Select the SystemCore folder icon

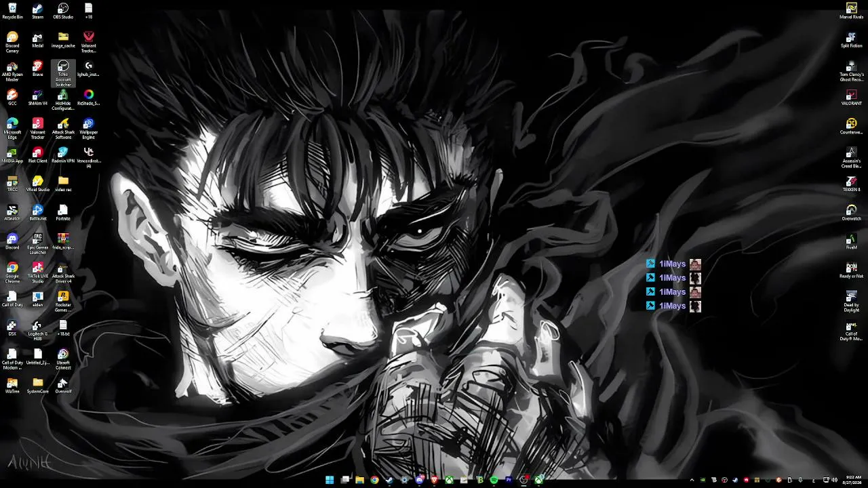pyautogui.click(x=37, y=386)
